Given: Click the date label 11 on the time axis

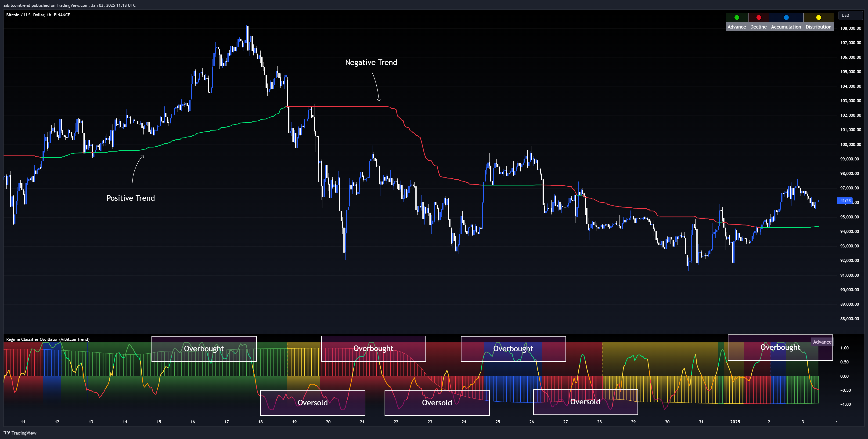Looking at the screenshot, I should click(23, 422).
